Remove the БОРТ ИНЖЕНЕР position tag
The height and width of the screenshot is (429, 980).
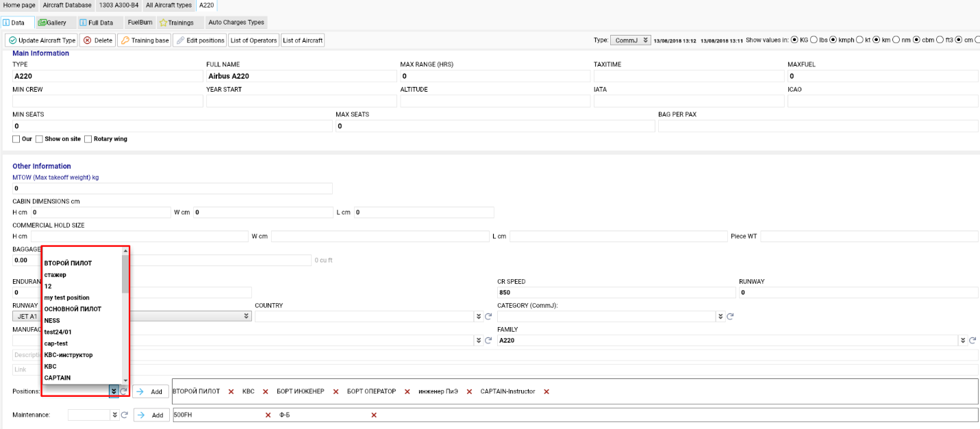336,391
